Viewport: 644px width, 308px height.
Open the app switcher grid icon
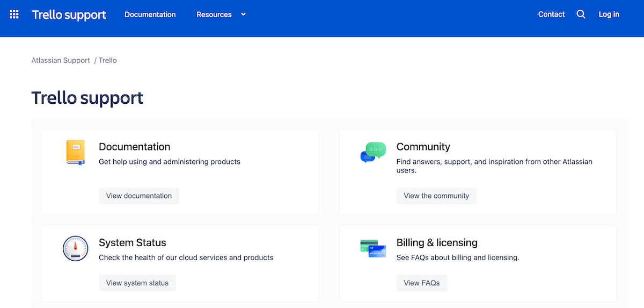[14, 15]
